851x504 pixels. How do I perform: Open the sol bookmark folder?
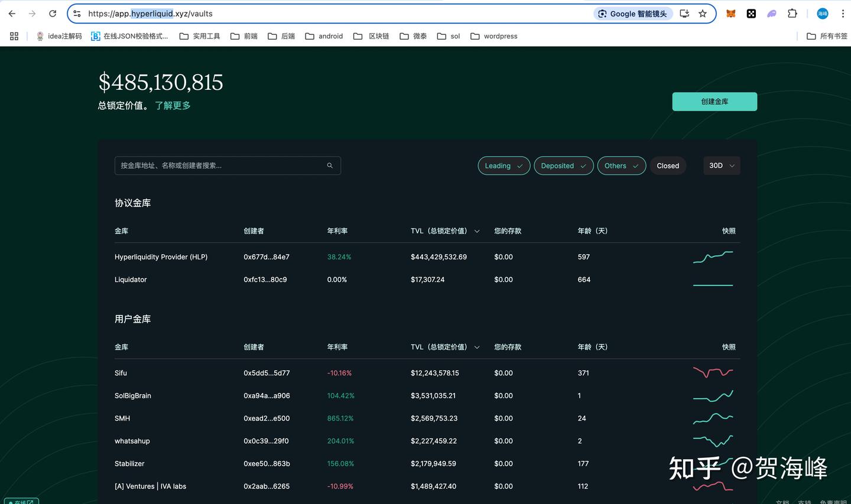449,36
